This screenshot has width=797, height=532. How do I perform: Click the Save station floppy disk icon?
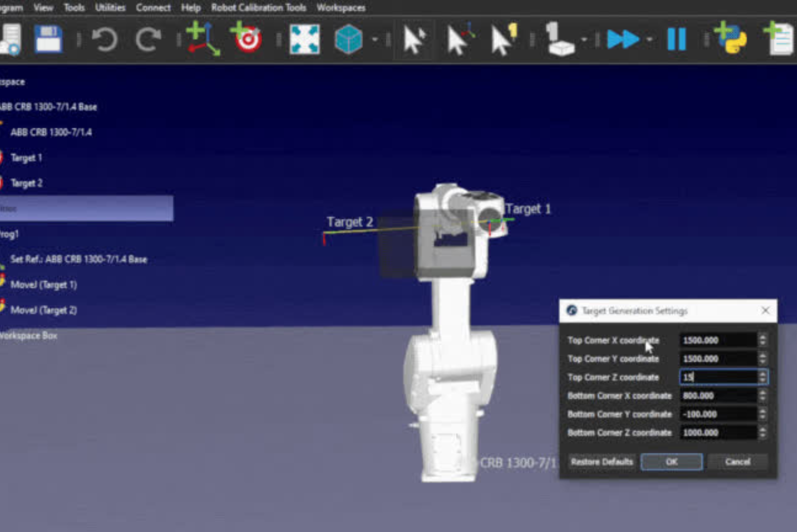point(48,39)
